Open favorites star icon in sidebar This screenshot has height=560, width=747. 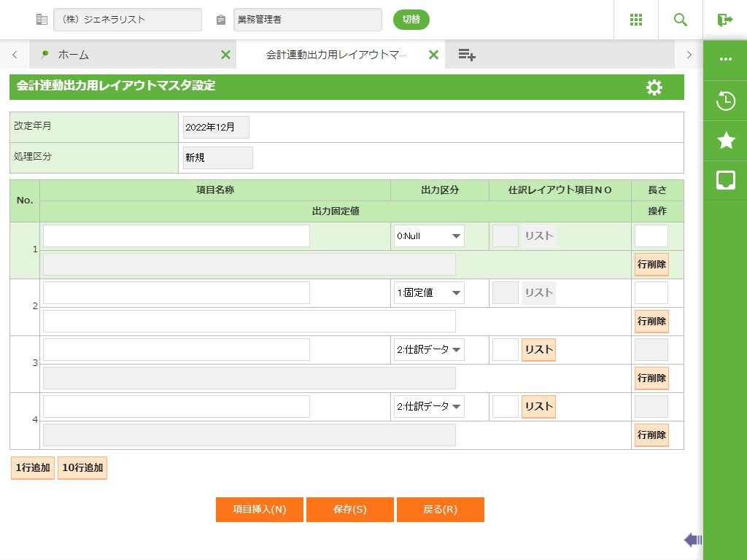[726, 141]
